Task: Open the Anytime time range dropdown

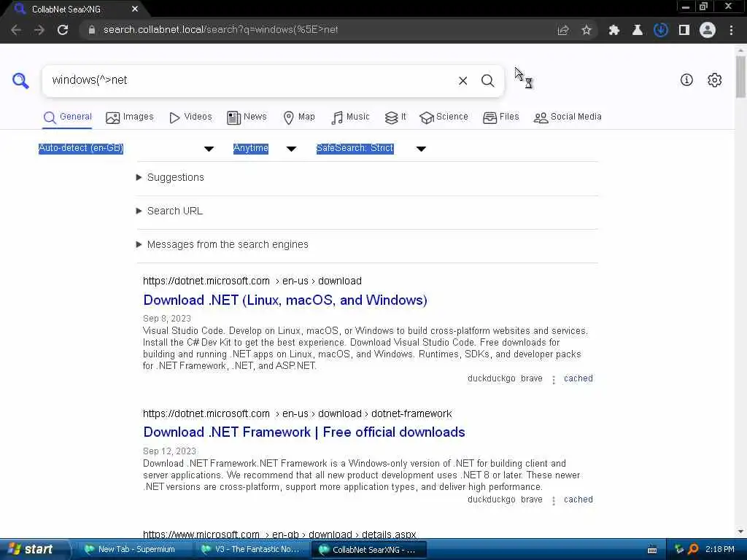Action: [x=265, y=149]
